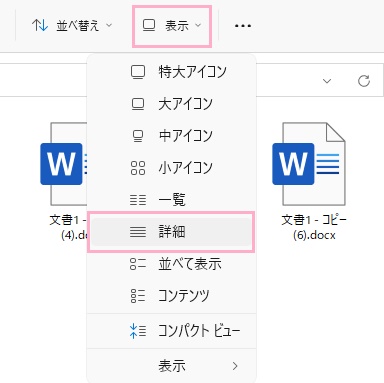The height and width of the screenshot is (383, 384).
Task: Click the 中アイコン icon glyph
Action: [x=138, y=136]
